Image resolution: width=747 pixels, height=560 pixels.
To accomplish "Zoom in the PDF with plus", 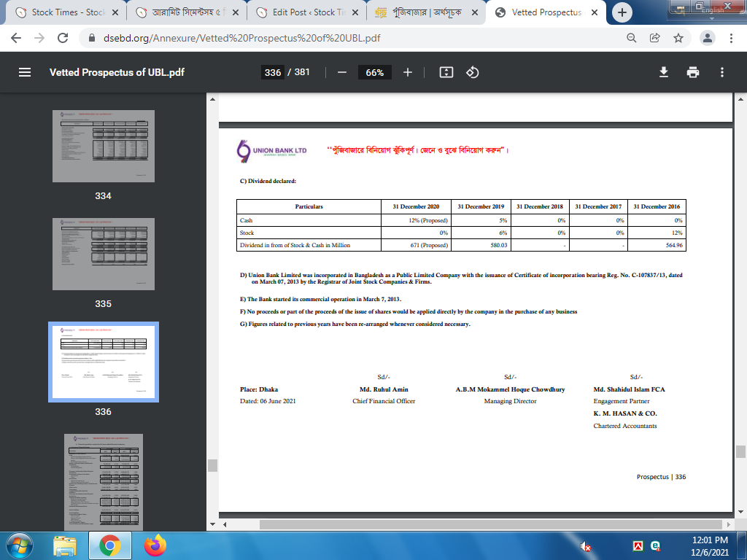I will click(407, 72).
